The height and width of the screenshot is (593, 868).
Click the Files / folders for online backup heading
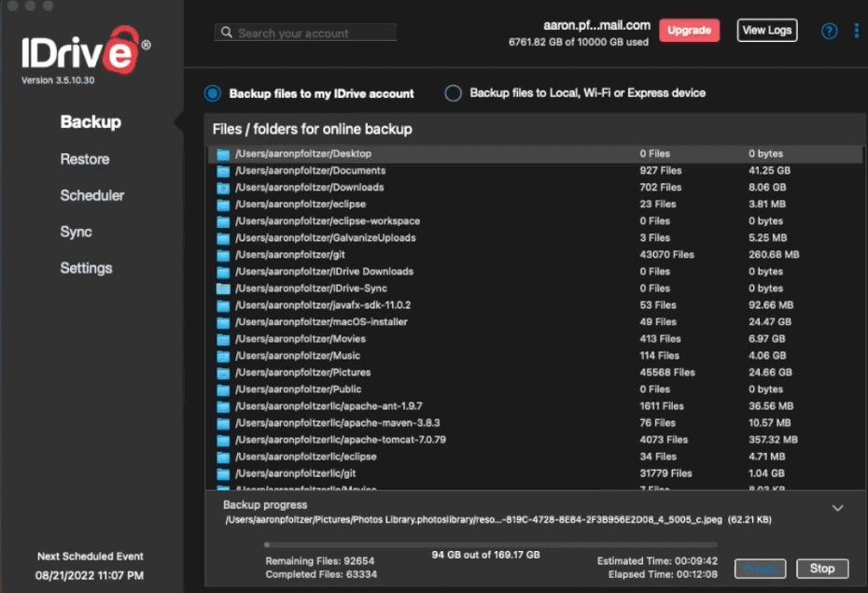[313, 130]
